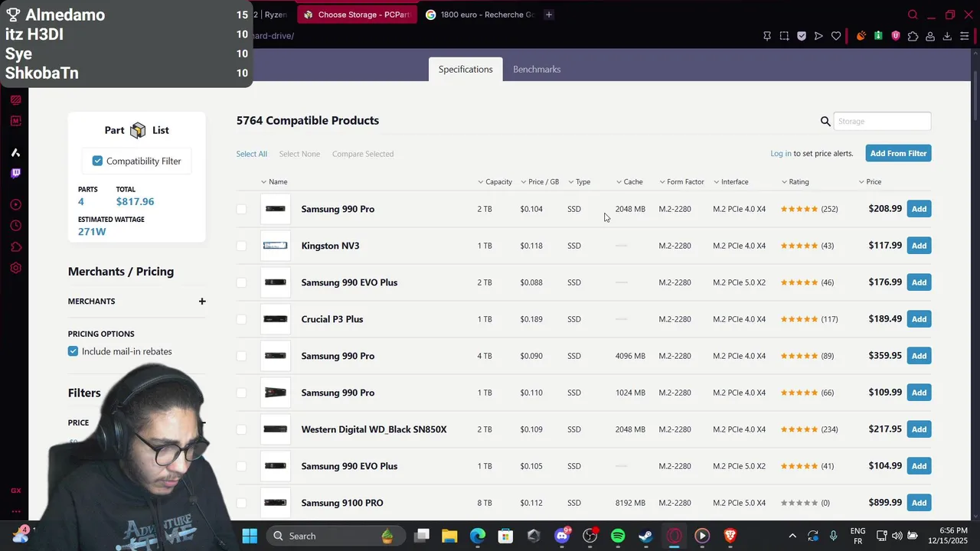
Task: Select the Specifications tab
Action: coord(465,69)
